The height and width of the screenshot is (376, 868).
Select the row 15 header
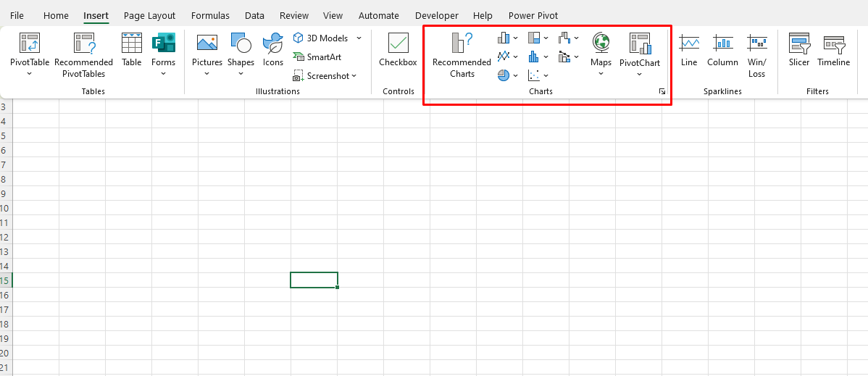click(x=6, y=280)
